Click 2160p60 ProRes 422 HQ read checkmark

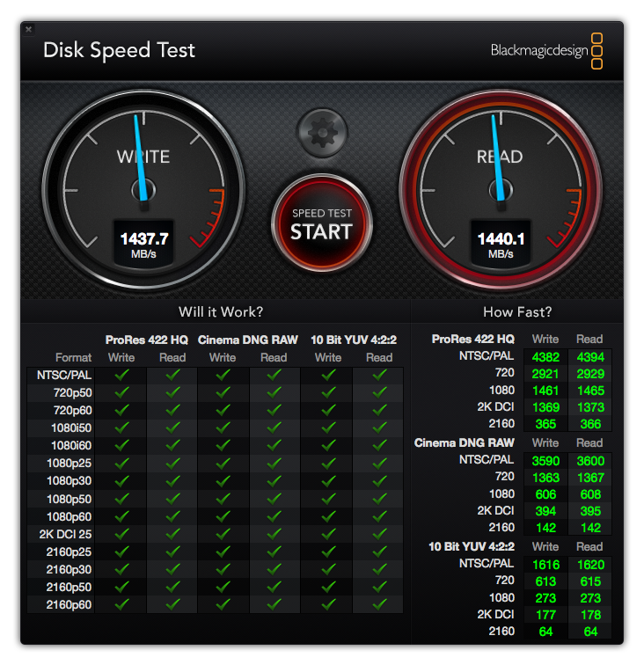172,604
